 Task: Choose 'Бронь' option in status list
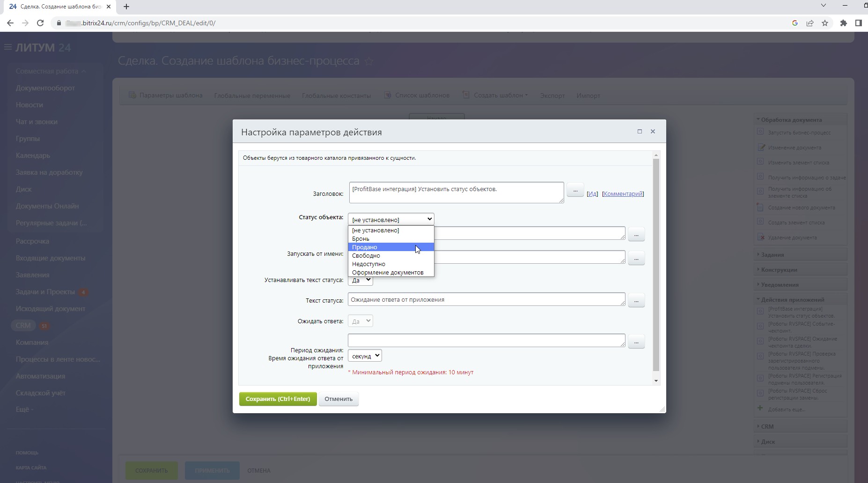click(360, 239)
